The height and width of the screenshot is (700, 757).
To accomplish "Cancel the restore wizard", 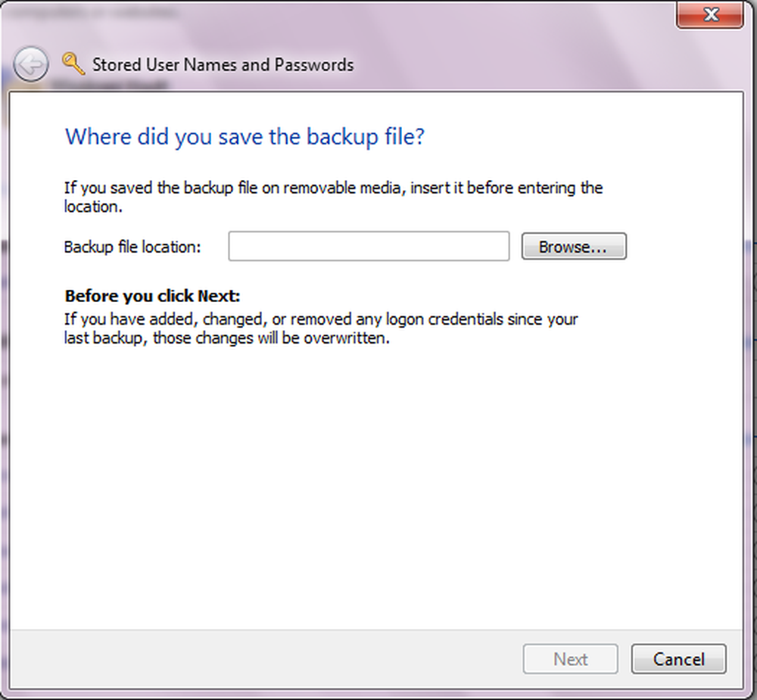I will click(x=678, y=659).
